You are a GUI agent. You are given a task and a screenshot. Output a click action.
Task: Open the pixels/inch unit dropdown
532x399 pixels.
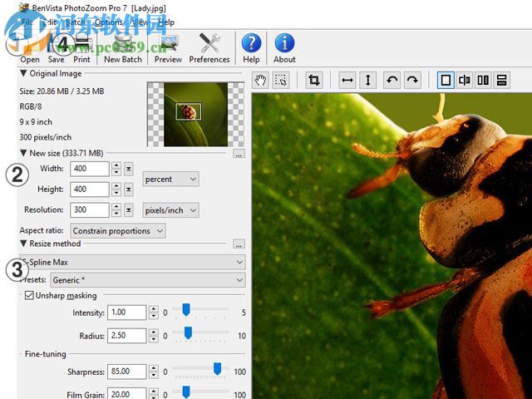pyautogui.click(x=170, y=210)
